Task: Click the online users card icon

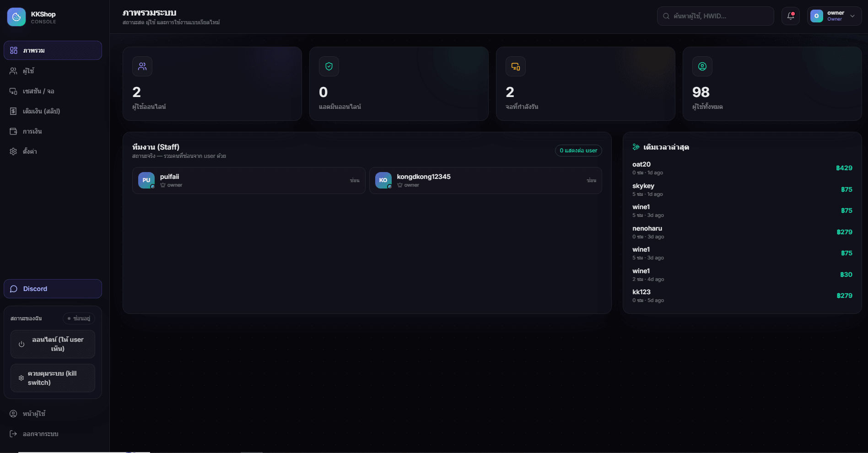Action: pos(142,66)
